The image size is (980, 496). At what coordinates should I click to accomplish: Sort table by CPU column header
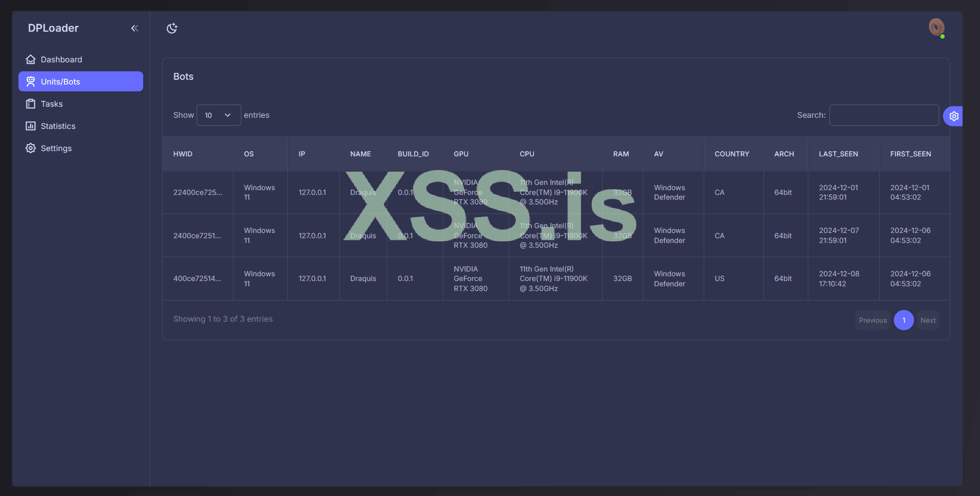[x=556, y=154]
